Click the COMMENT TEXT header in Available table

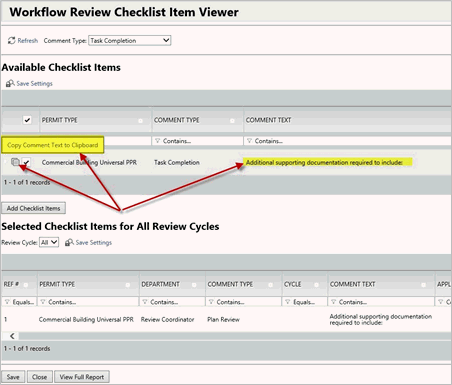tap(268, 120)
